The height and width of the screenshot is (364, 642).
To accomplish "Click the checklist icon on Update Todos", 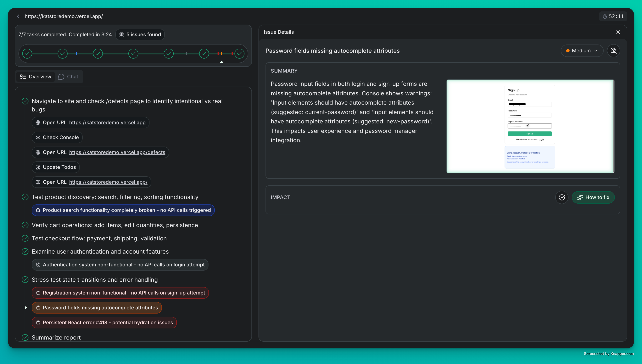I will click(38, 167).
